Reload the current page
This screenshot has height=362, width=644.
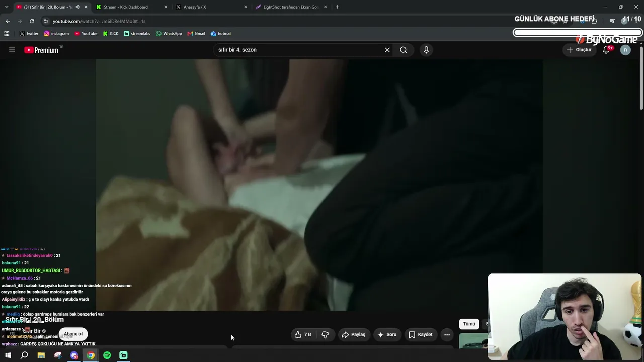click(x=32, y=21)
